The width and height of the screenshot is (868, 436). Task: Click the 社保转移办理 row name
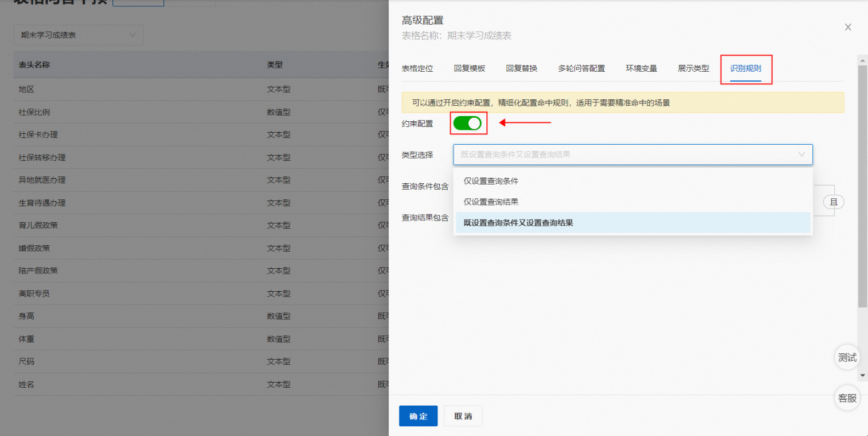coord(42,157)
